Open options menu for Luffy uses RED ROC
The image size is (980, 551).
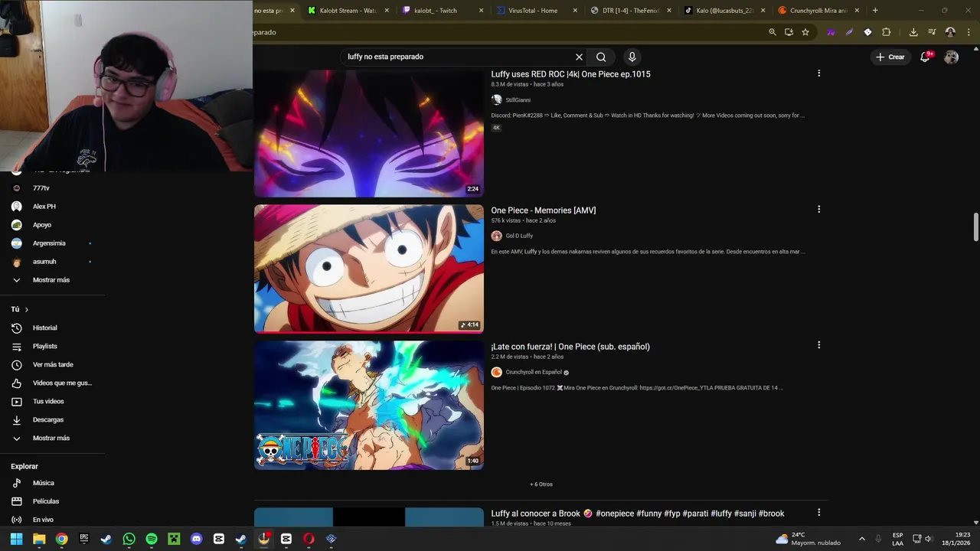click(x=818, y=73)
